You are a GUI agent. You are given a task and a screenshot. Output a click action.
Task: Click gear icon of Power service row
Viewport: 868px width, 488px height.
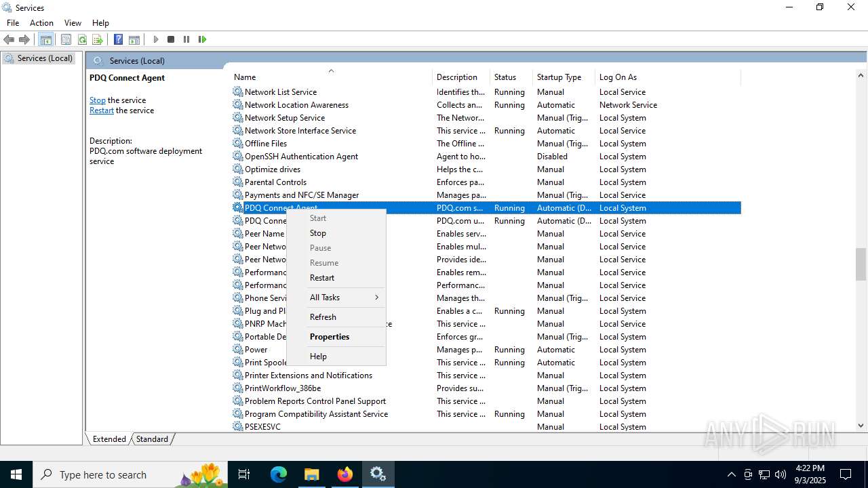point(237,349)
